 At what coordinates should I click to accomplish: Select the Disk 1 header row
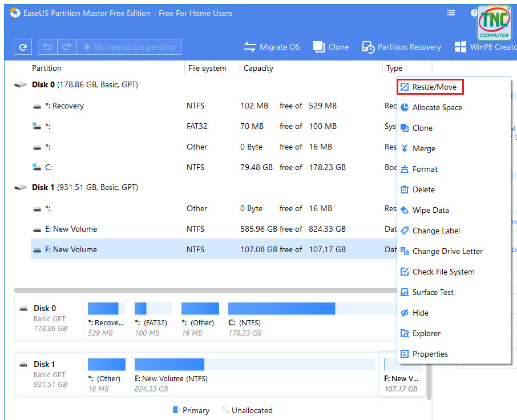[x=205, y=187]
